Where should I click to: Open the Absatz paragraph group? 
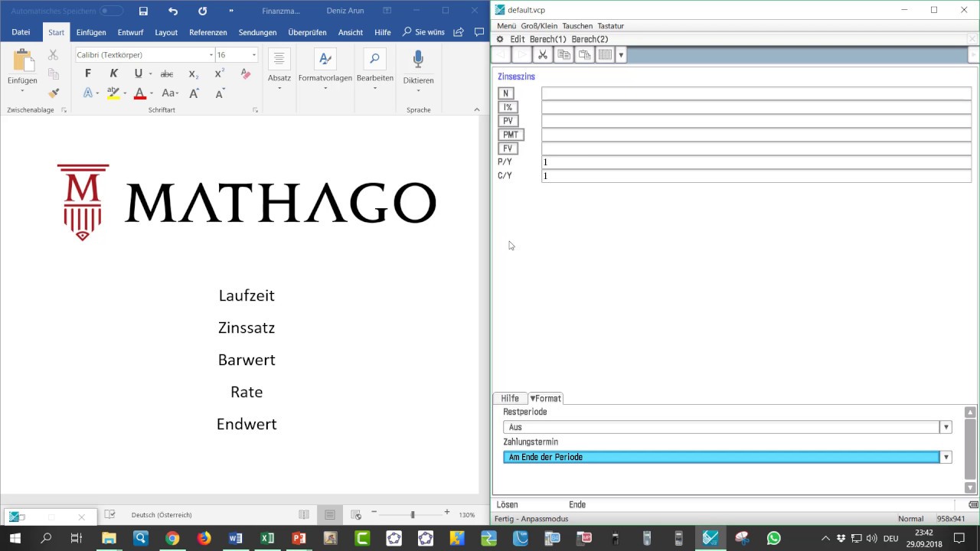[x=279, y=70]
